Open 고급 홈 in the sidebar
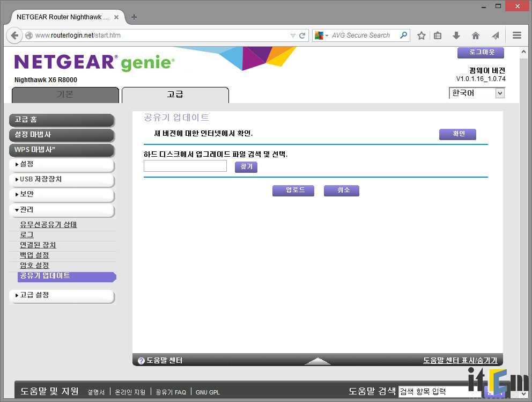Screen dimensions: 532x402 [62, 120]
